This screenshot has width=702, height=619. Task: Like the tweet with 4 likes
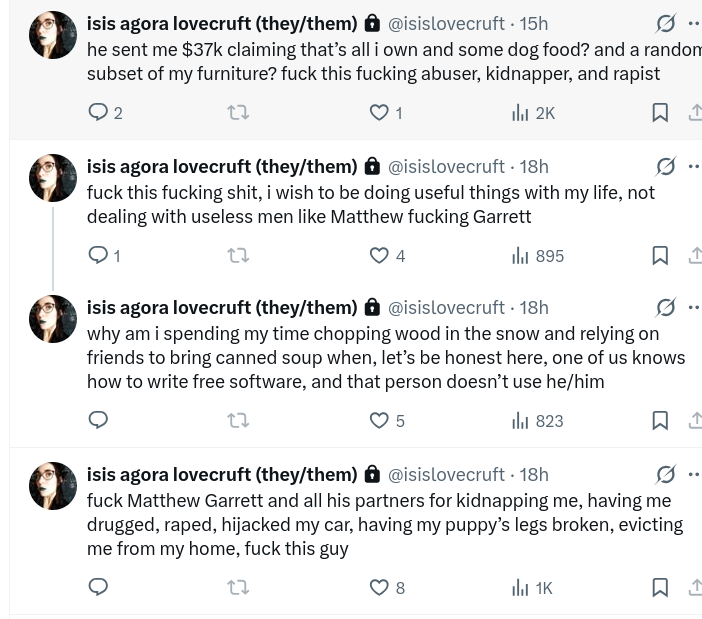380,256
